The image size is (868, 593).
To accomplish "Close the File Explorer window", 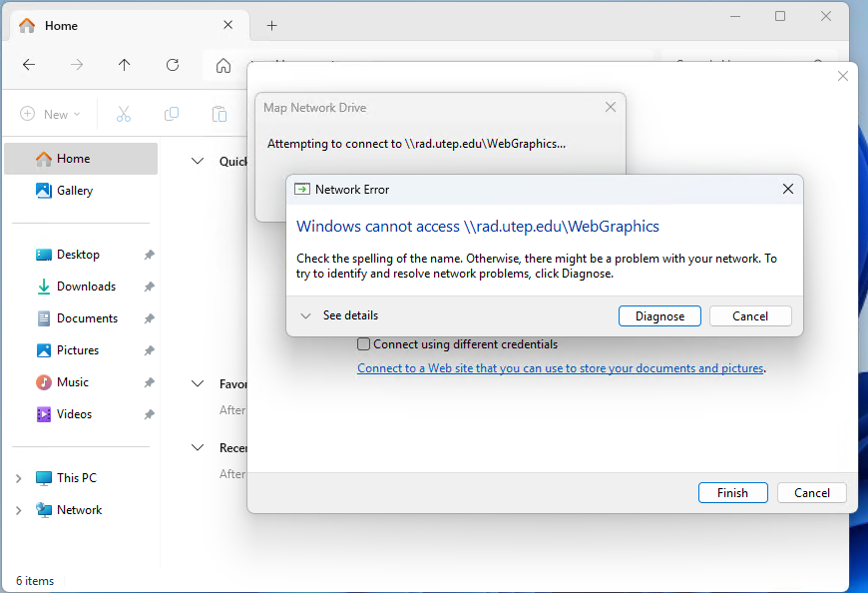I will pos(826,17).
